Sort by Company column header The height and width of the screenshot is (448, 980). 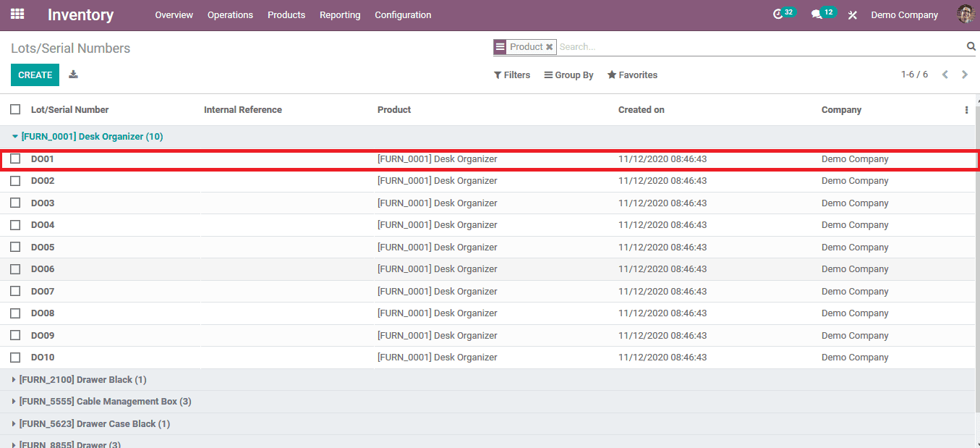pos(841,110)
